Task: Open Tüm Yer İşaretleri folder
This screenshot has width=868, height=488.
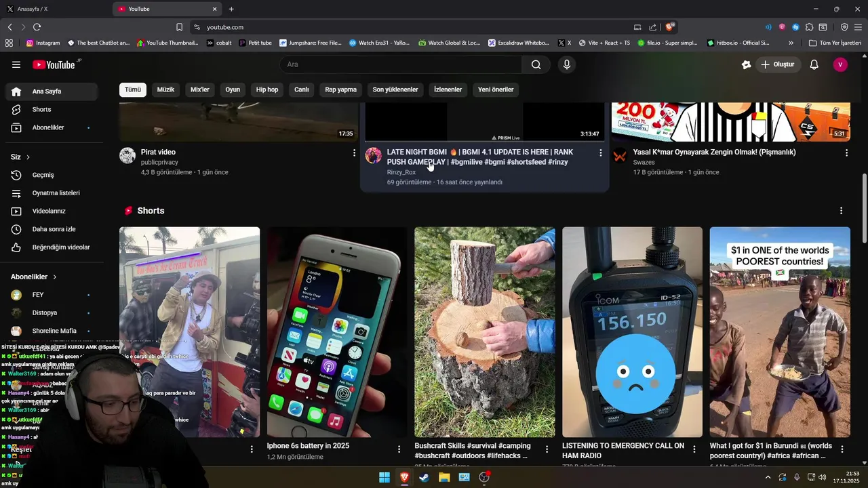Action: tap(835, 43)
